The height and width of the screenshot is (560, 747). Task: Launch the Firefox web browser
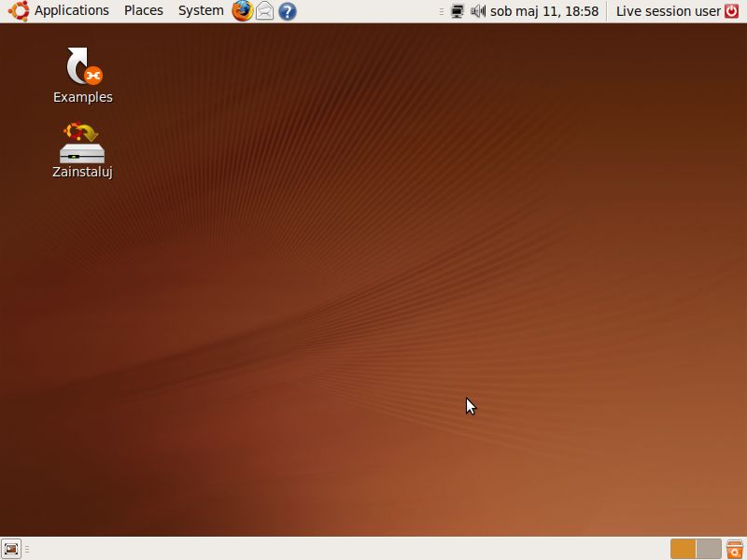(x=243, y=11)
